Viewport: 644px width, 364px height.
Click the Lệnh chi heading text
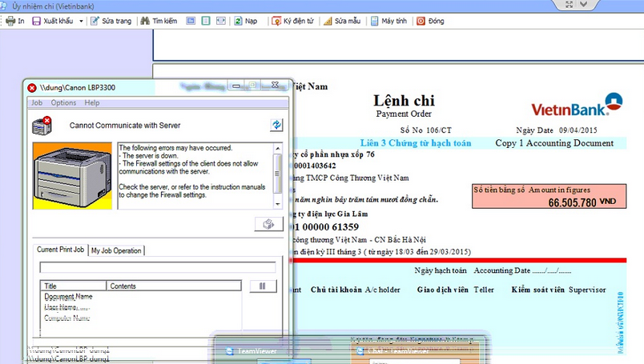pyautogui.click(x=404, y=101)
